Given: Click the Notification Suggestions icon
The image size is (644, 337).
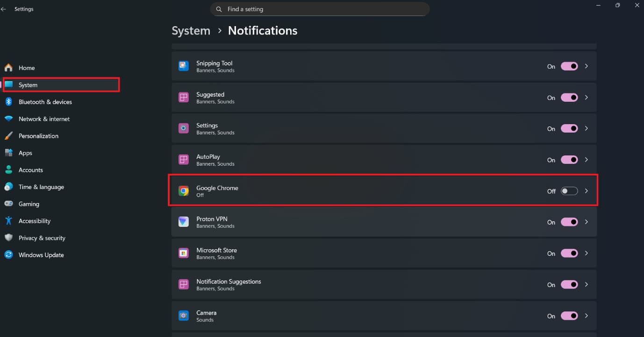Looking at the screenshot, I should pyautogui.click(x=184, y=284).
